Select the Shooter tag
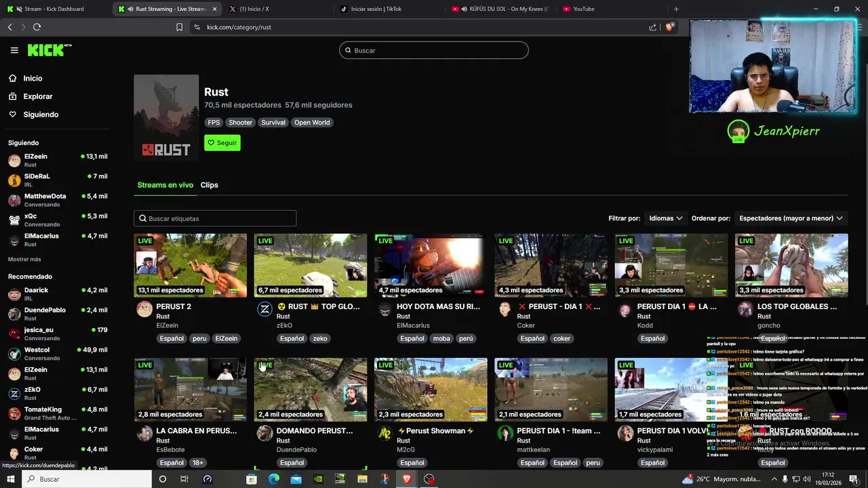The image size is (868, 488). (240, 123)
